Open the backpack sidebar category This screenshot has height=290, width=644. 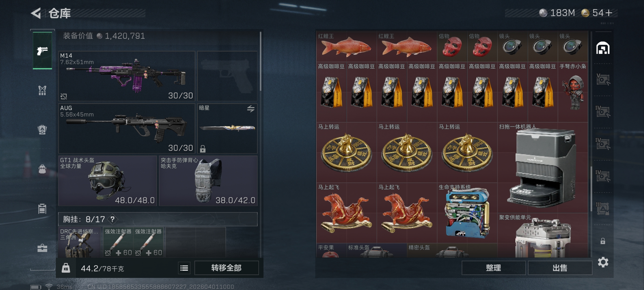point(42,130)
